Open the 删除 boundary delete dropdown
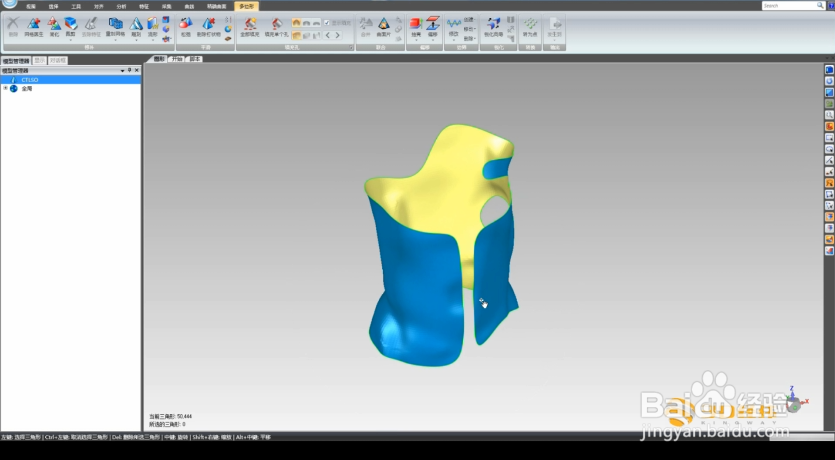The height and width of the screenshot is (460, 835). (x=470, y=38)
